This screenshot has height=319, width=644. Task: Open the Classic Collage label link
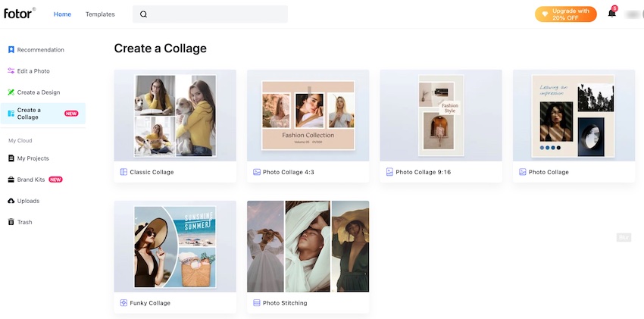[x=152, y=172]
